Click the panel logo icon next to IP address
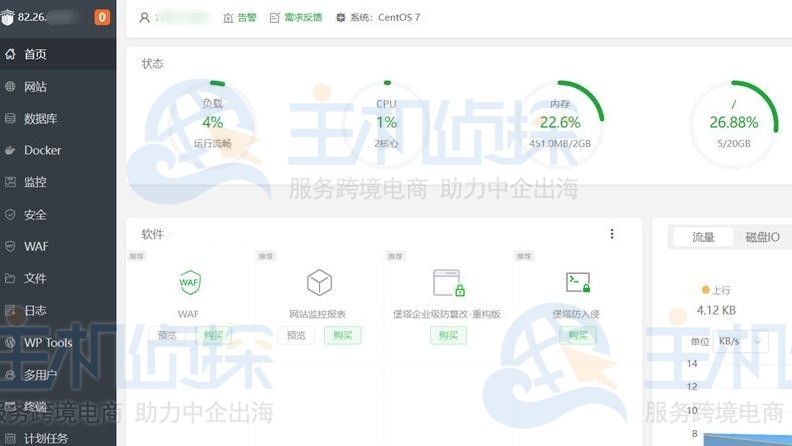Image resolution: width=792 pixels, height=446 pixels. 7,18
